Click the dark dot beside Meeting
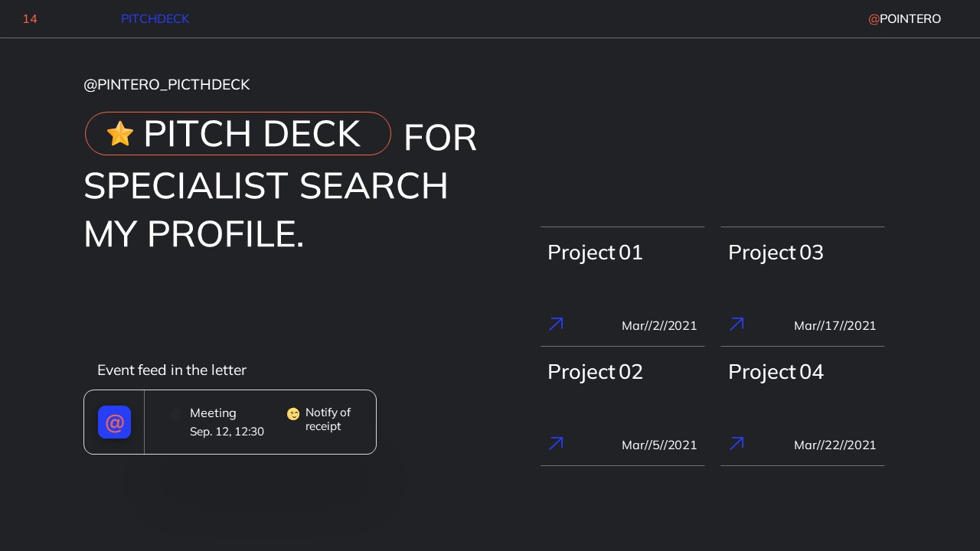This screenshot has height=551, width=980. point(175,414)
